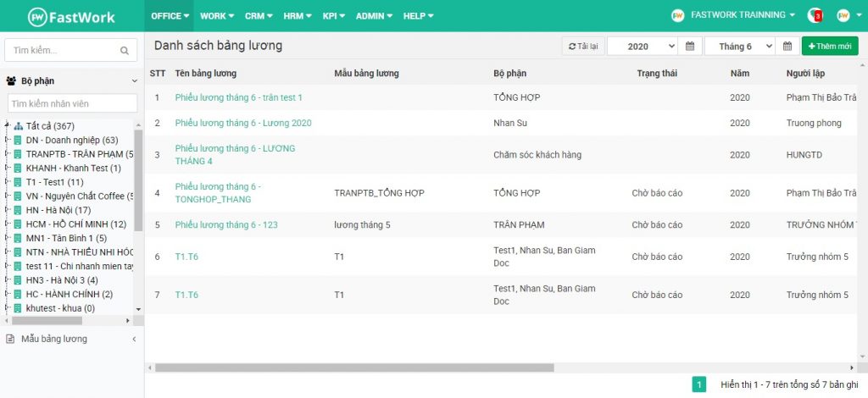The height and width of the screenshot is (398, 868).
Task: Click the Bộ phận people icon
Action: click(x=11, y=81)
